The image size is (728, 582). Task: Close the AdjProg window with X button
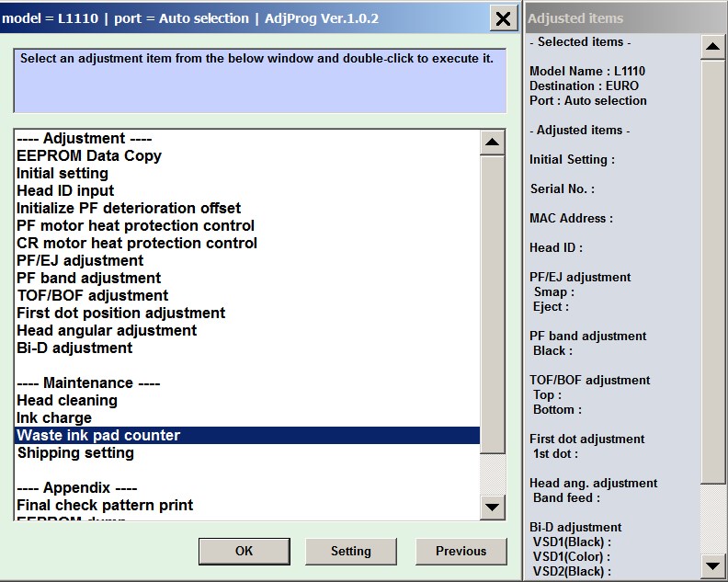click(x=504, y=18)
